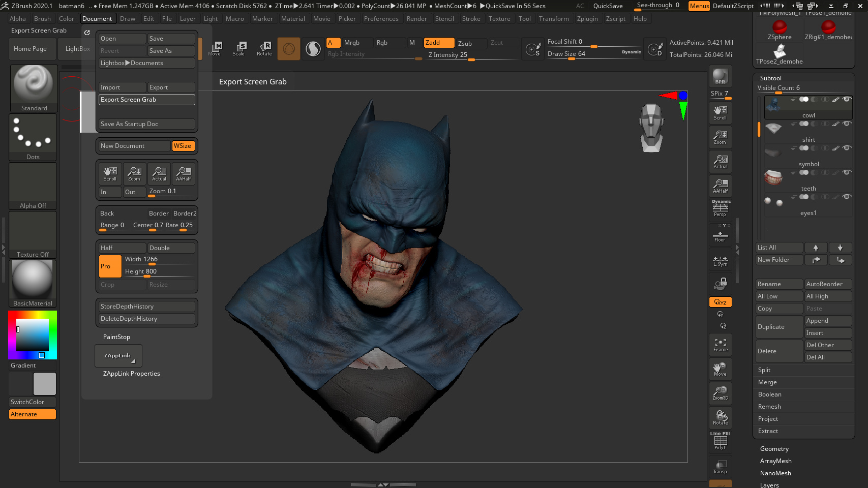Toggle the Transp transparency button
The image size is (868, 488).
[720, 467]
